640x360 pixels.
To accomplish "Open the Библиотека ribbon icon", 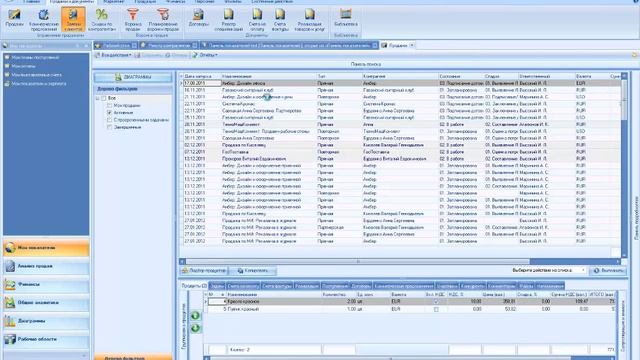I will click(x=346, y=18).
